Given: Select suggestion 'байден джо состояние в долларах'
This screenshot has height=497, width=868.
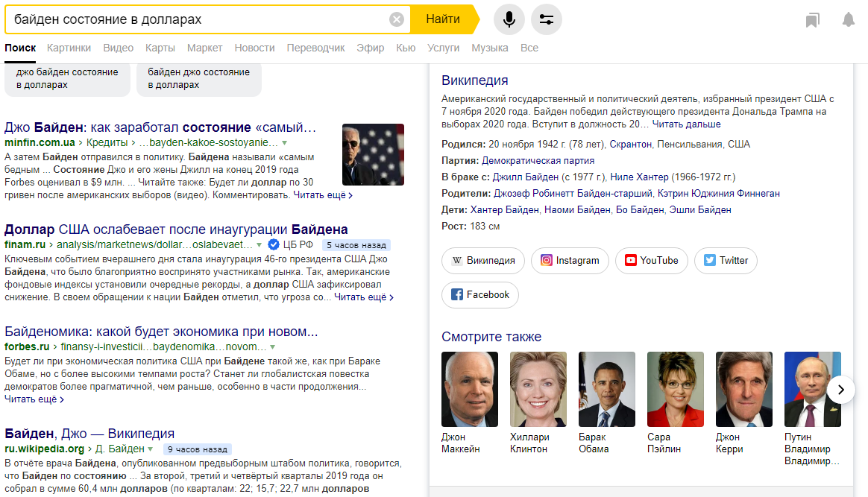Looking at the screenshot, I should (x=199, y=78).
